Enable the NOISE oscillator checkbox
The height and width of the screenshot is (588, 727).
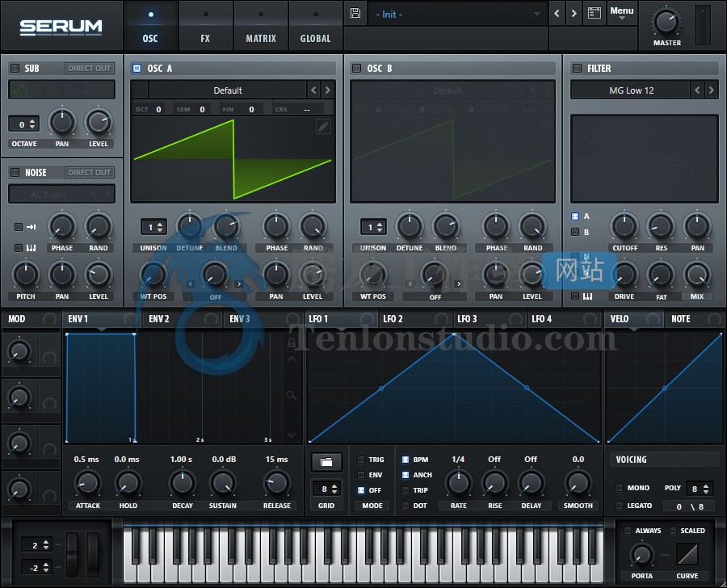tap(15, 173)
